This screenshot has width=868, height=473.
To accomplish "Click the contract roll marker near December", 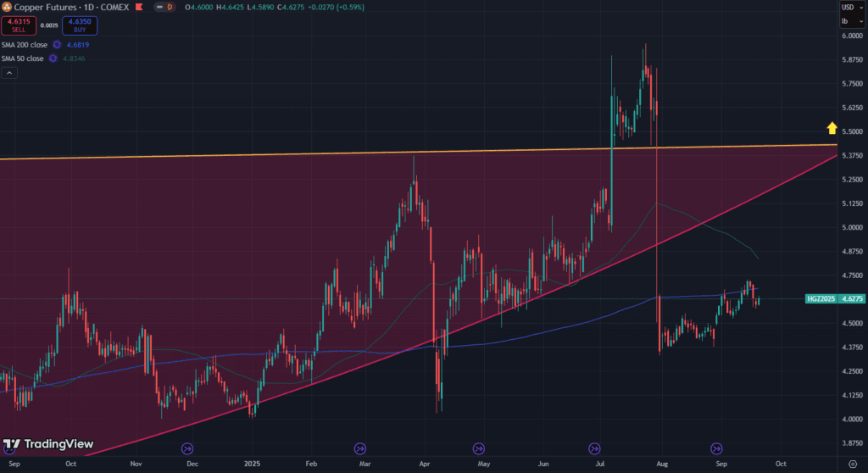I will (187, 448).
